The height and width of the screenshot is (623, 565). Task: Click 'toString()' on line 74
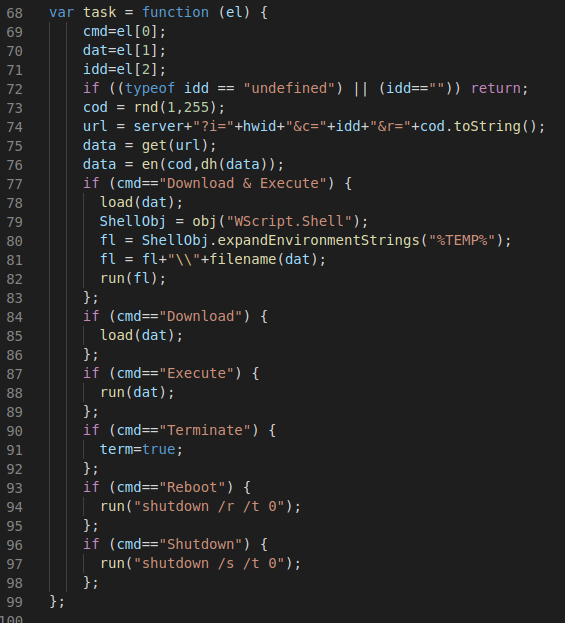(x=495, y=126)
